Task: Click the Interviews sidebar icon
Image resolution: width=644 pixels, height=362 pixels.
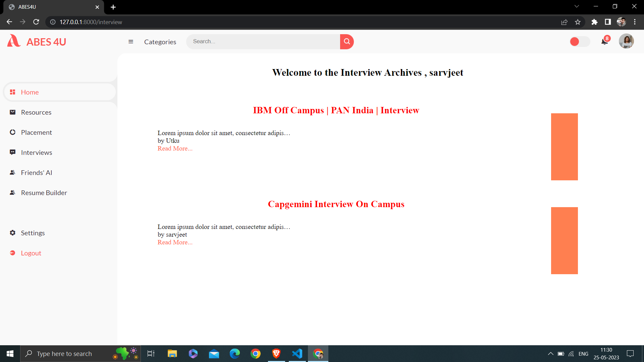Action: tap(12, 152)
